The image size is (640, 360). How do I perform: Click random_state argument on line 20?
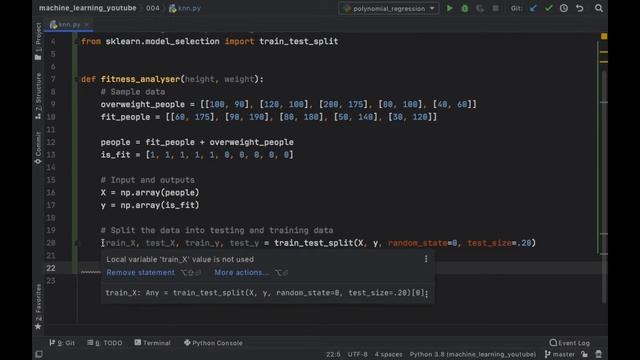pos(418,243)
